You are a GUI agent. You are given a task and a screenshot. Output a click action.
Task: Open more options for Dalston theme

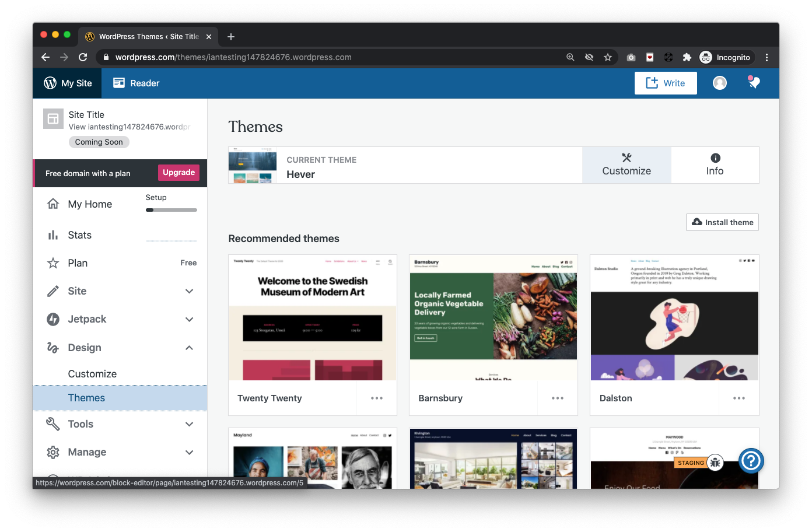739,398
